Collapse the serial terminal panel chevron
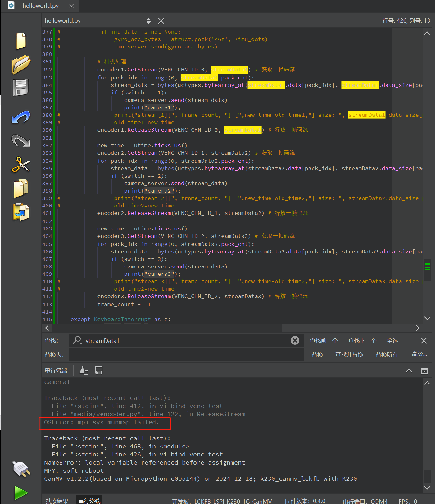The height and width of the screenshot is (504, 435). [409, 370]
